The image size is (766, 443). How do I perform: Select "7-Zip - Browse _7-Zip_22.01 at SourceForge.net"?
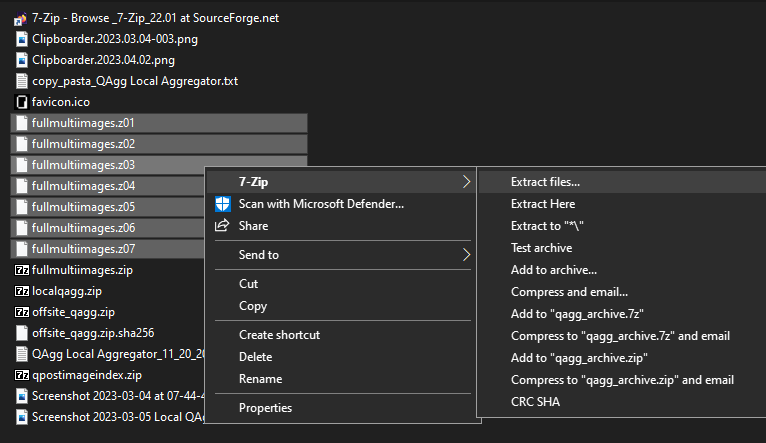155,18
